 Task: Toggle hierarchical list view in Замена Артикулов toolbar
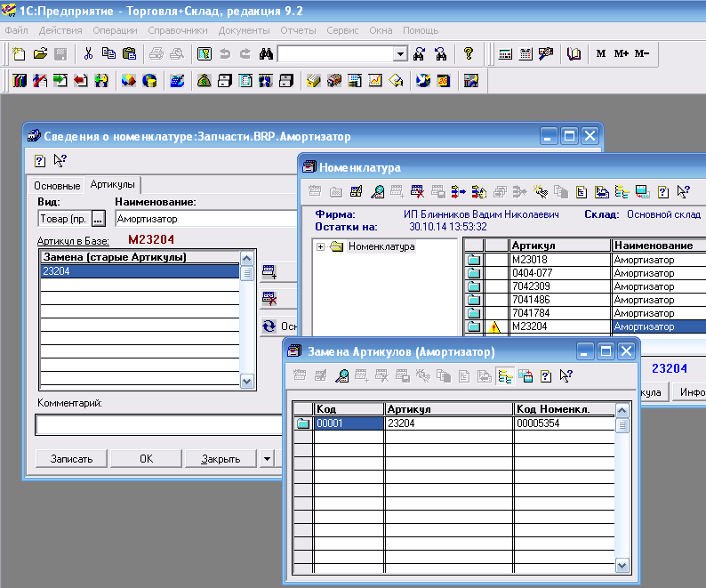click(x=505, y=375)
